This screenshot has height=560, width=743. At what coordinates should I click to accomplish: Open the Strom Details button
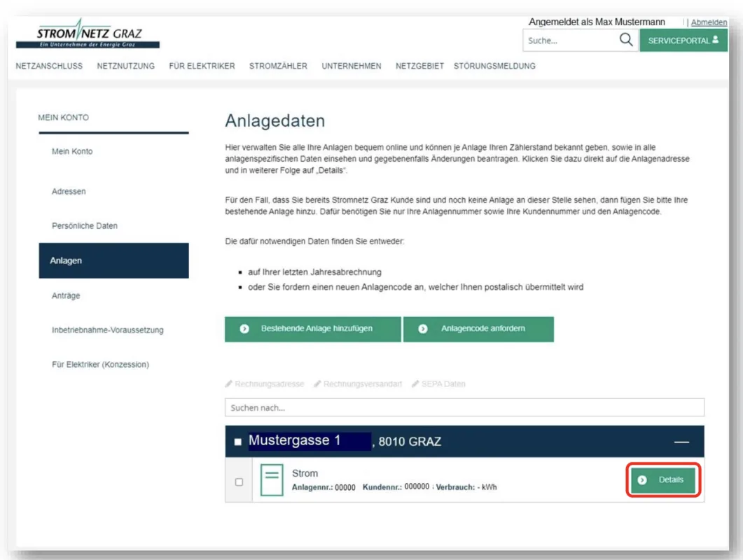663,480
